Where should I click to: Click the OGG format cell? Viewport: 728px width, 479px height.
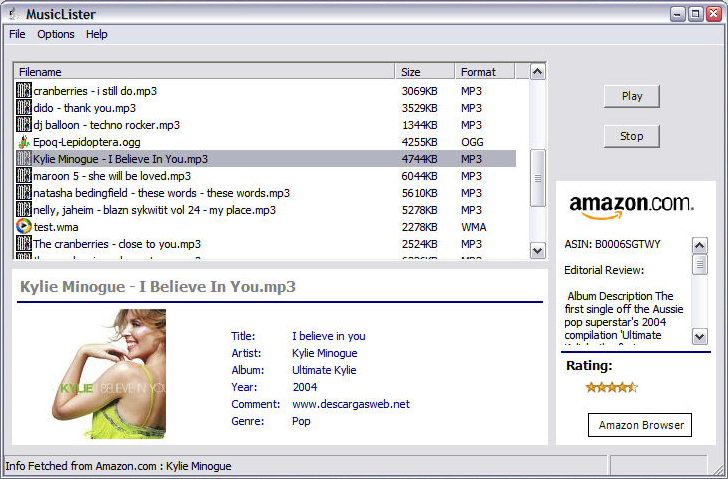pyautogui.click(x=472, y=142)
